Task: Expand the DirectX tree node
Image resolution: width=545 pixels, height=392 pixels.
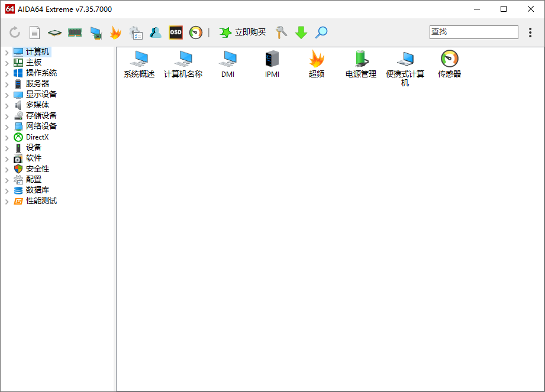Action: (x=7, y=137)
